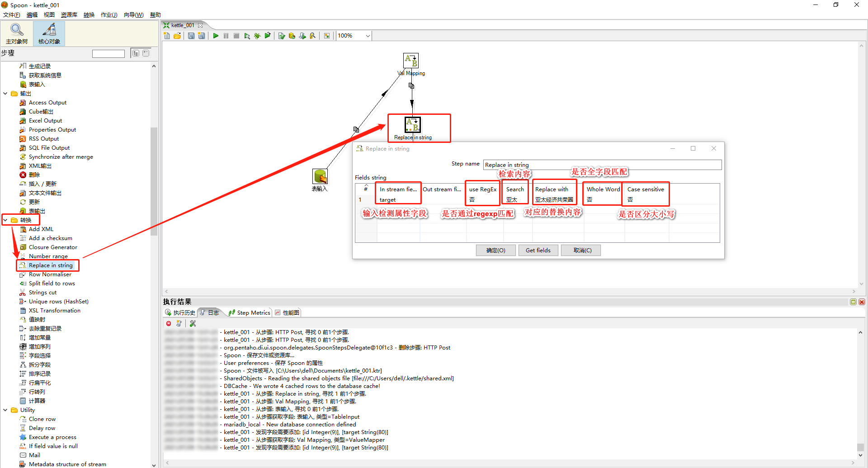Create a new file via toolbar icon
The image size is (868, 468).
coord(167,36)
